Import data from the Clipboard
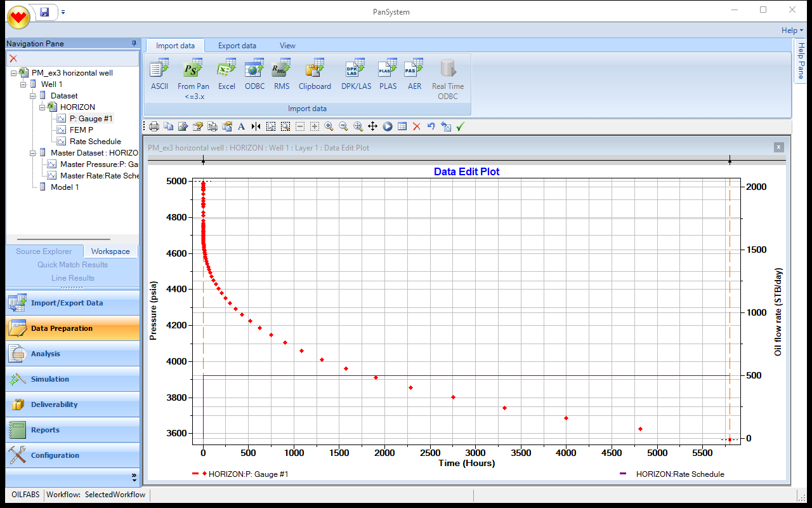Screen dimensions: 812x508 pyautogui.click(x=315, y=74)
